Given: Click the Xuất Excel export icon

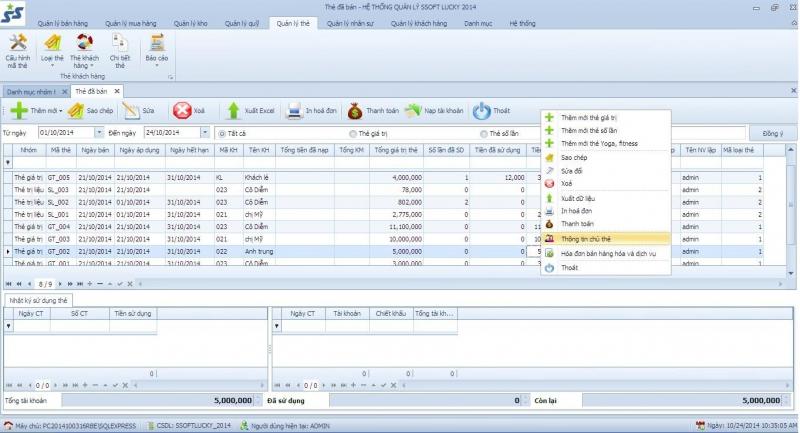Looking at the screenshot, I should click(233, 111).
